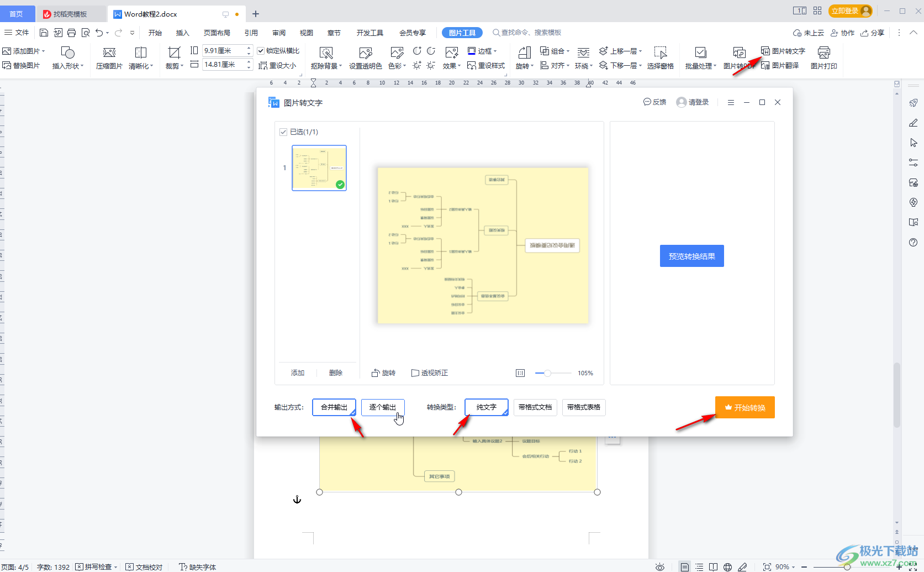This screenshot has width=924, height=572.
Task: Expand the 旋转 rotate dropdown in ribbon
Action: pyautogui.click(x=532, y=66)
